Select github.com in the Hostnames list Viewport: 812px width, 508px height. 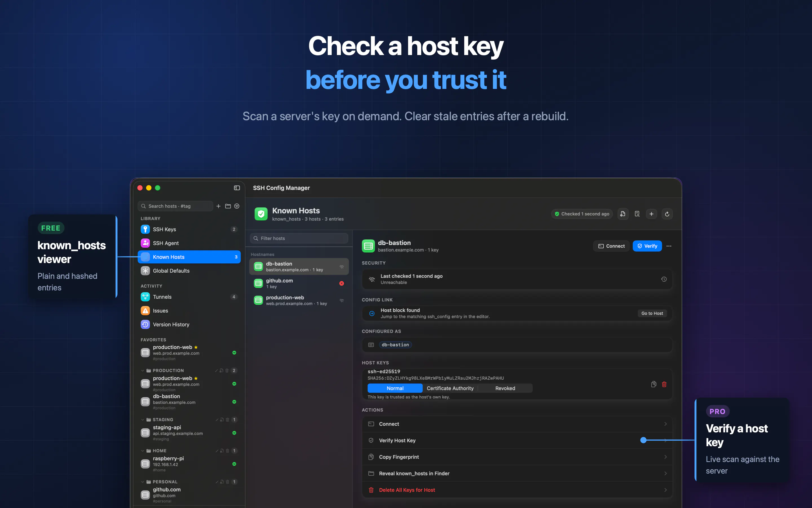click(x=299, y=284)
